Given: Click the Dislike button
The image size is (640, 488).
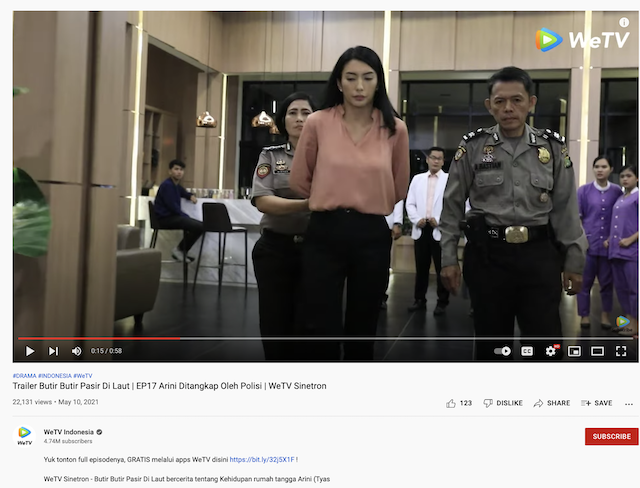Looking at the screenshot, I should (x=503, y=403).
